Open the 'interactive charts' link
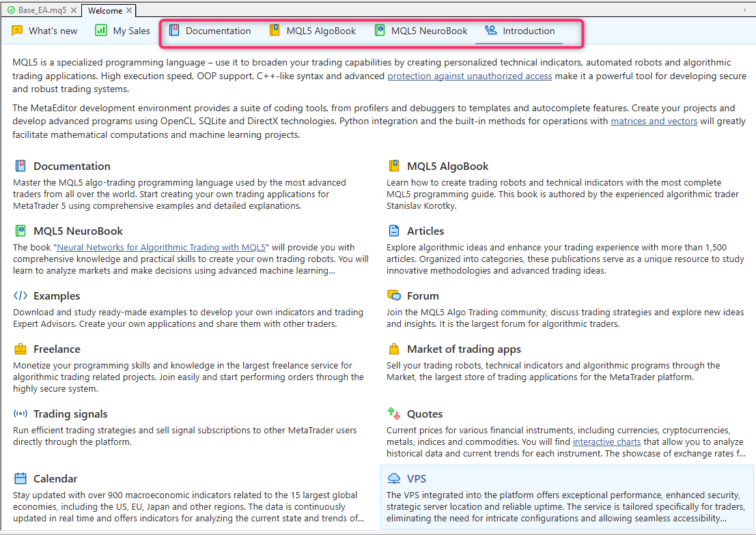756x535 pixels. pos(606,442)
